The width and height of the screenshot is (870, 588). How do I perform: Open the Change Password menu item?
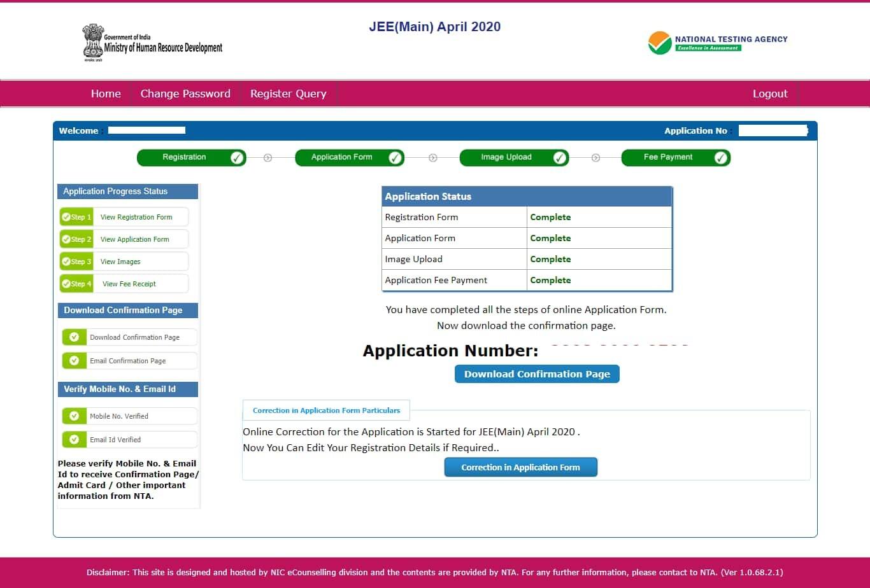[x=185, y=94]
